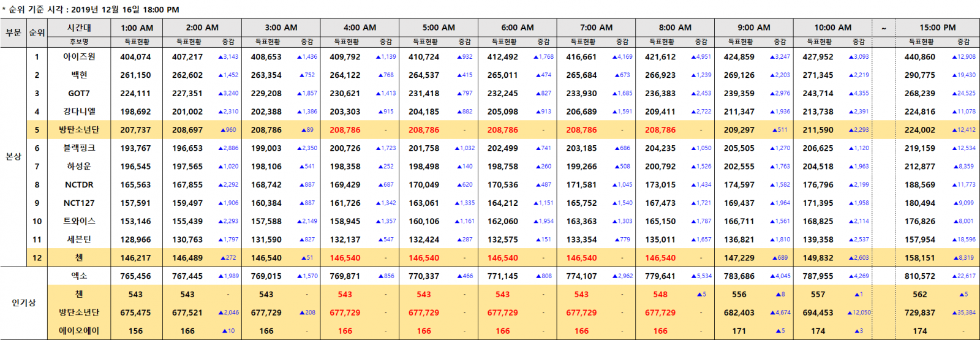Click the 순위 header cell
980x340 pixels.
(x=37, y=32)
